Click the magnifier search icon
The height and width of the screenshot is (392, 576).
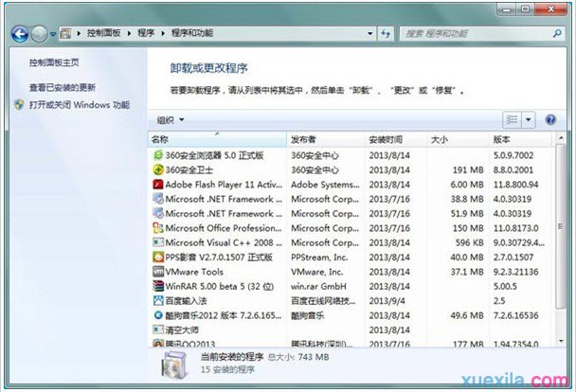click(557, 34)
